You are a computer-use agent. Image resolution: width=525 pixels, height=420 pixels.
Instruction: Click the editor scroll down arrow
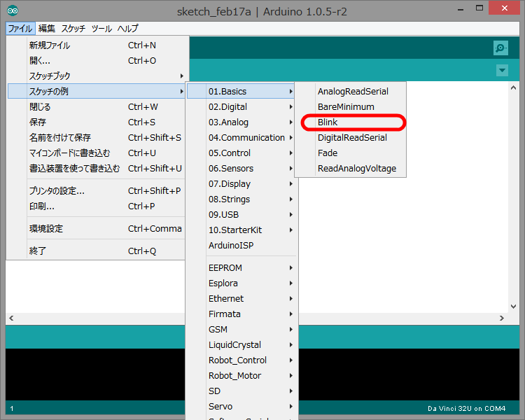coord(513,306)
